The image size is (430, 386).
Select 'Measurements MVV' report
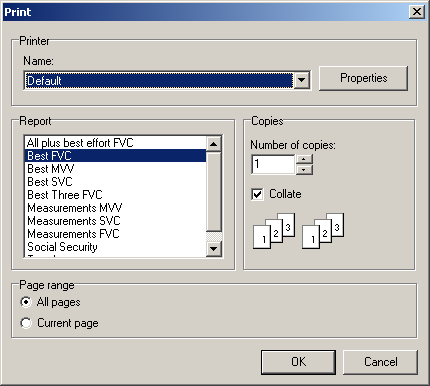coord(115,208)
